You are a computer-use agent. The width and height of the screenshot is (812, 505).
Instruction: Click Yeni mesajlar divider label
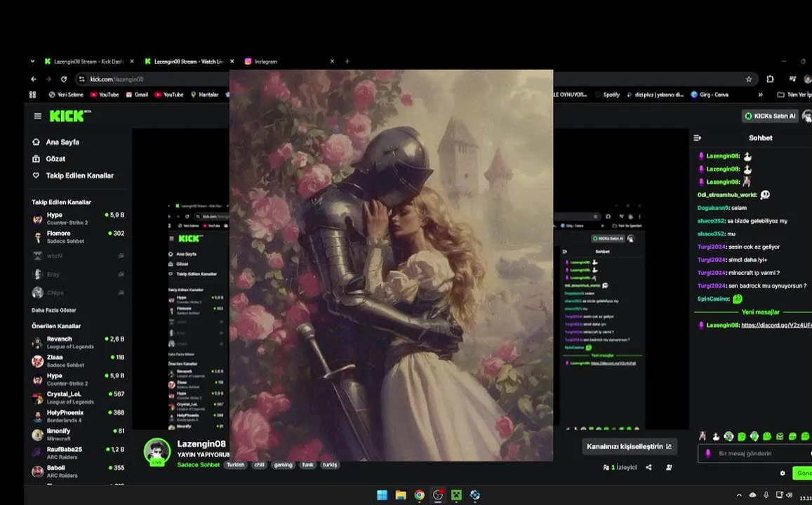(760, 312)
